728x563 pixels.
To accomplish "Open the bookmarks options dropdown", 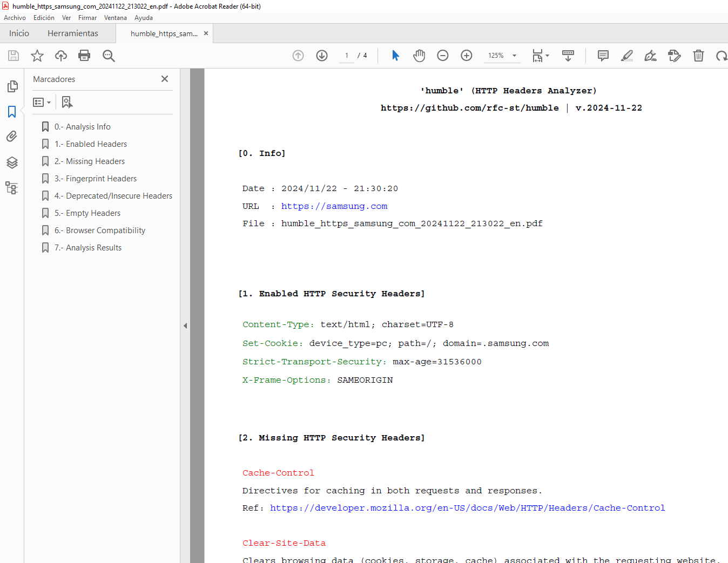I will (42, 102).
